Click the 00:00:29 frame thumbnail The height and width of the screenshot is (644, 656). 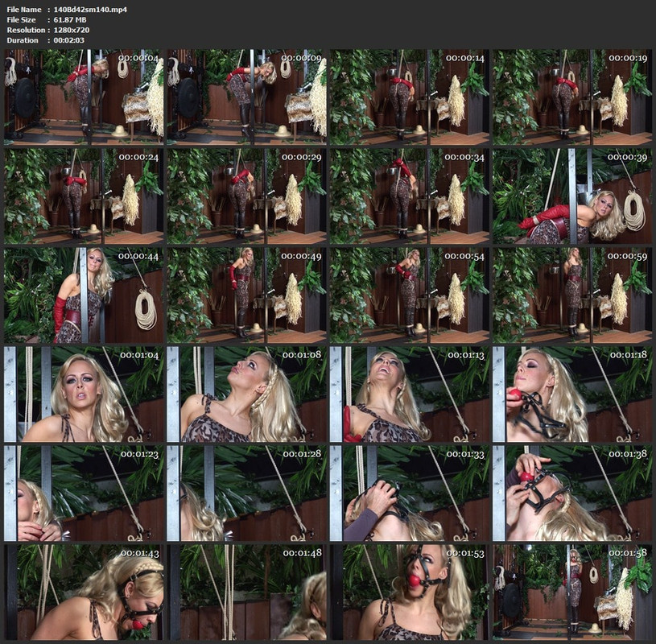246,196
